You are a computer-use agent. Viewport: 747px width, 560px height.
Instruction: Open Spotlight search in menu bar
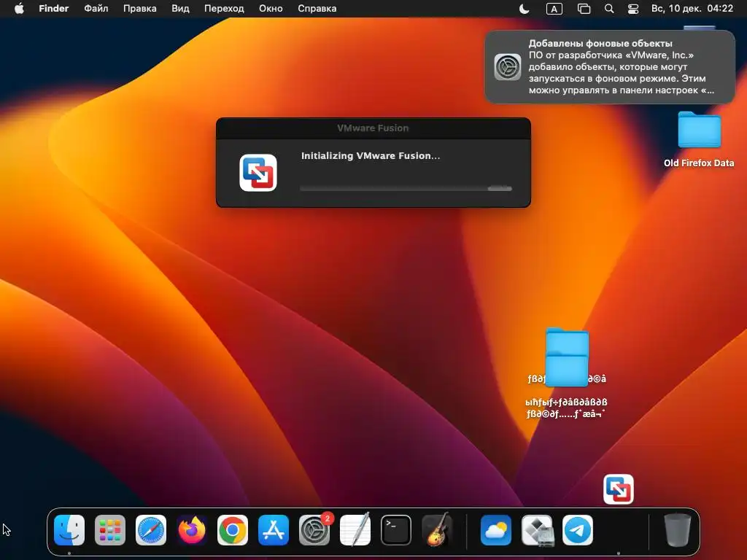coord(609,9)
